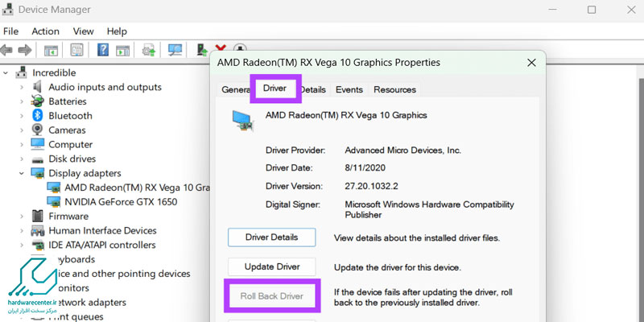Click the Incredible computer root icon

pyautogui.click(x=21, y=72)
